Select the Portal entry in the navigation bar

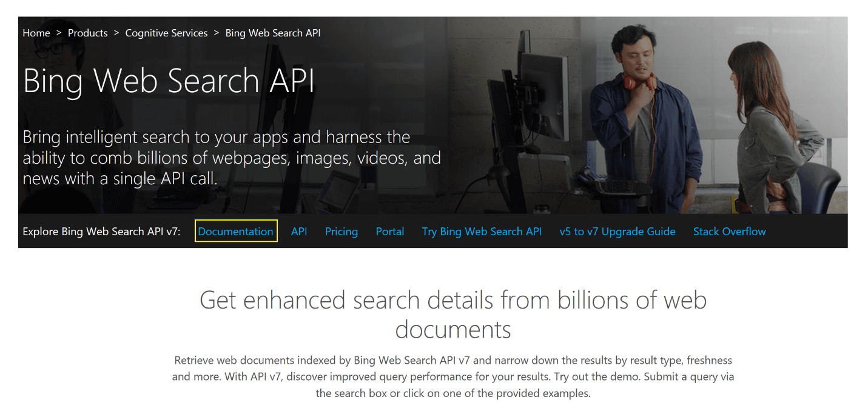click(x=390, y=232)
